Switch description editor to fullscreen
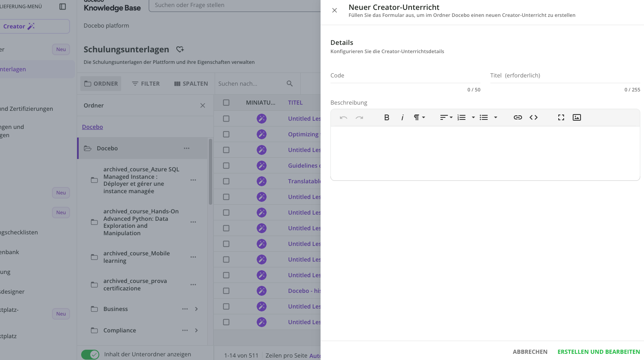The height and width of the screenshot is (360, 644). coord(561,117)
